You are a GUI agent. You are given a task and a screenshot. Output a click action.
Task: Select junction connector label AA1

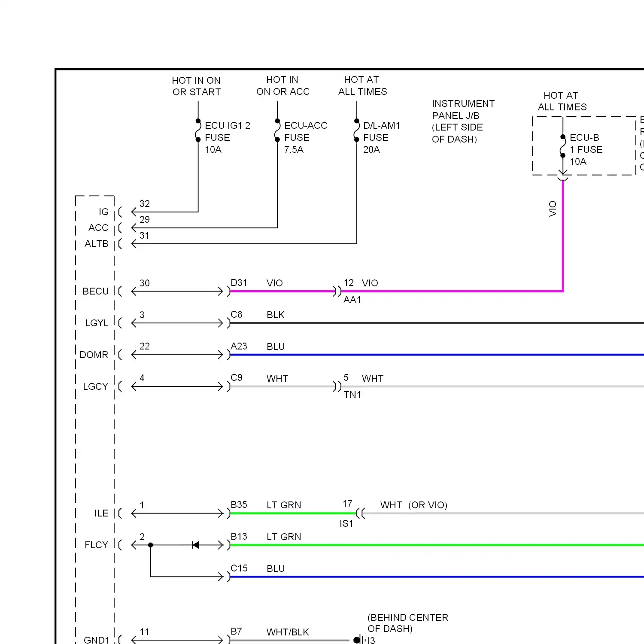352,300
